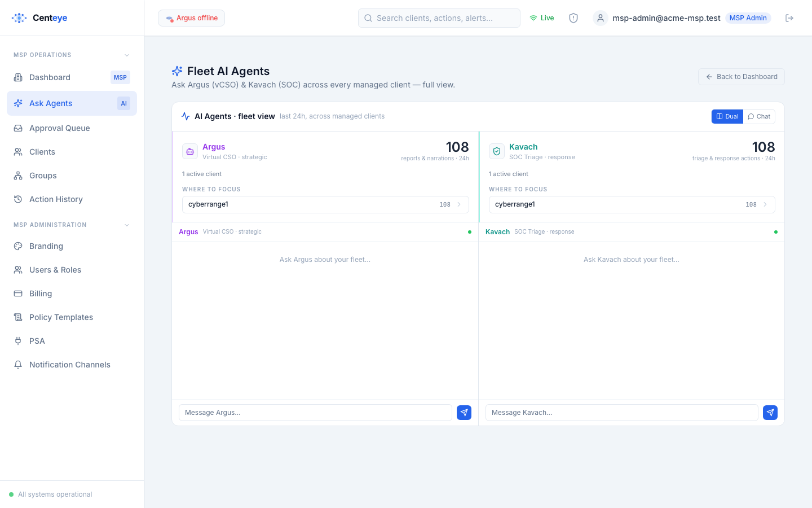Viewport: 812px width, 508px height.
Task: Open the Approval Queue page
Action: (x=72, y=128)
